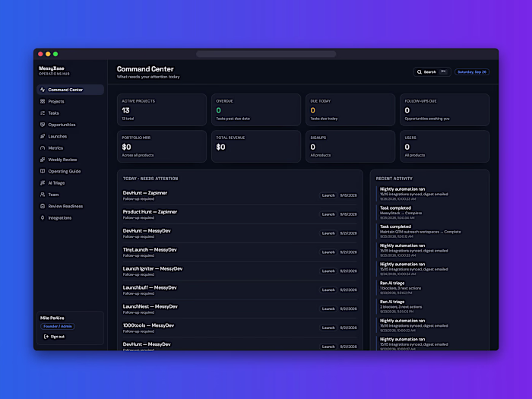The width and height of the screenshot is (532, 399).
Task: Click the Metrics gauge icon
Action: tap(43, 148)
